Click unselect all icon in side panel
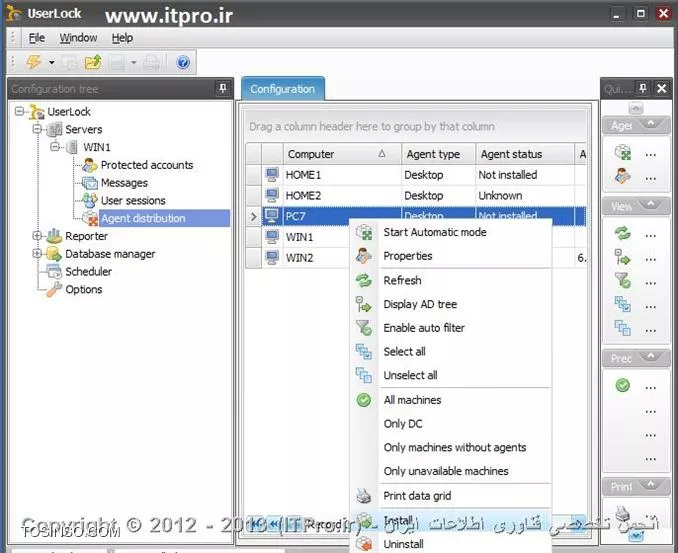678x553 pixels. (623, 328)
